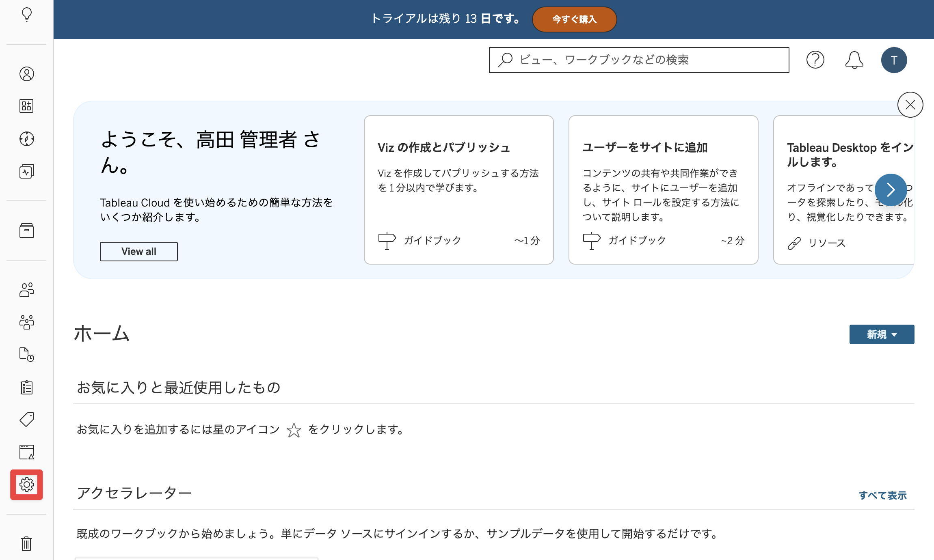The height and width of the screenshot is (560, 934).
Task: Open the Users icon in the sidebar
Action: click(x=27, y=290)
